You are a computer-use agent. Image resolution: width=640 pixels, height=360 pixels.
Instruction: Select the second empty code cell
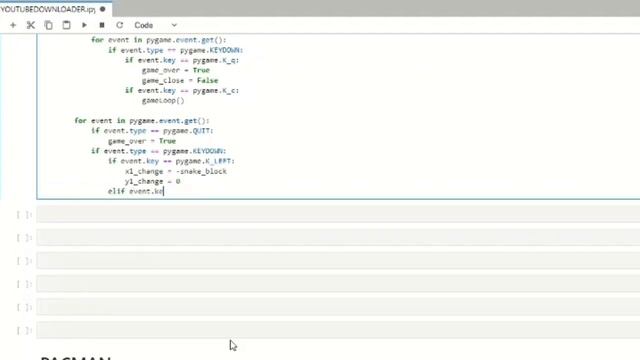pyautogui.click(x=338, y=238)
